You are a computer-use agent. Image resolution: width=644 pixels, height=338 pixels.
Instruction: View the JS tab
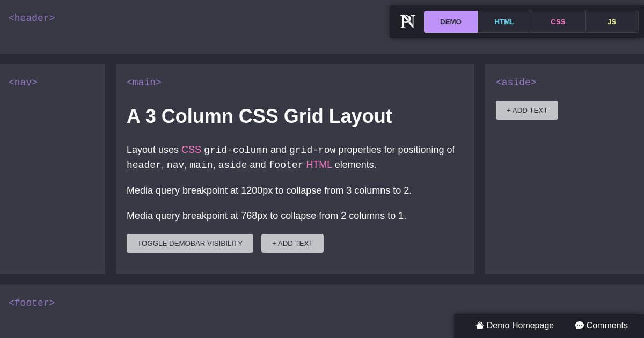[612, 21]
